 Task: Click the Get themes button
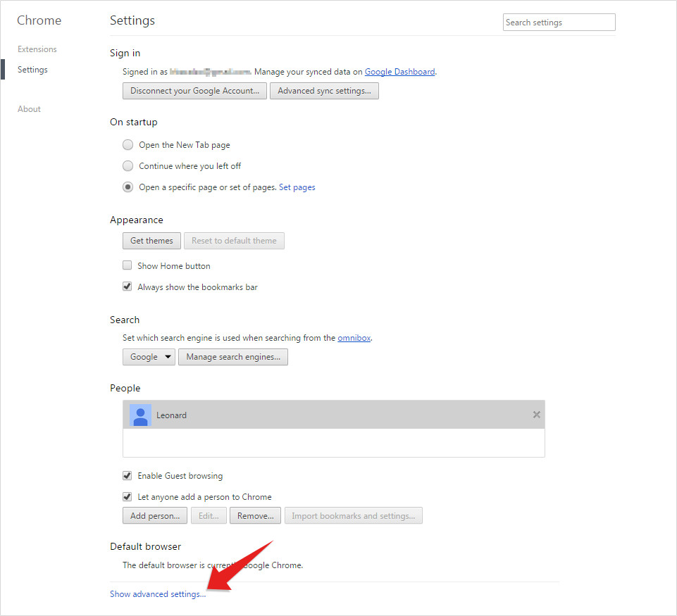click(x=151, y=241)
